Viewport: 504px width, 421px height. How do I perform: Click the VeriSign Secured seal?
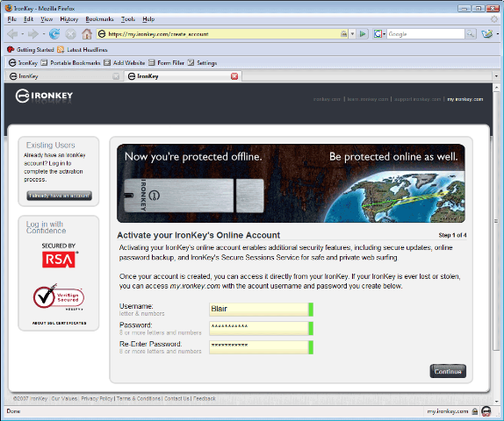coord(59,297)
